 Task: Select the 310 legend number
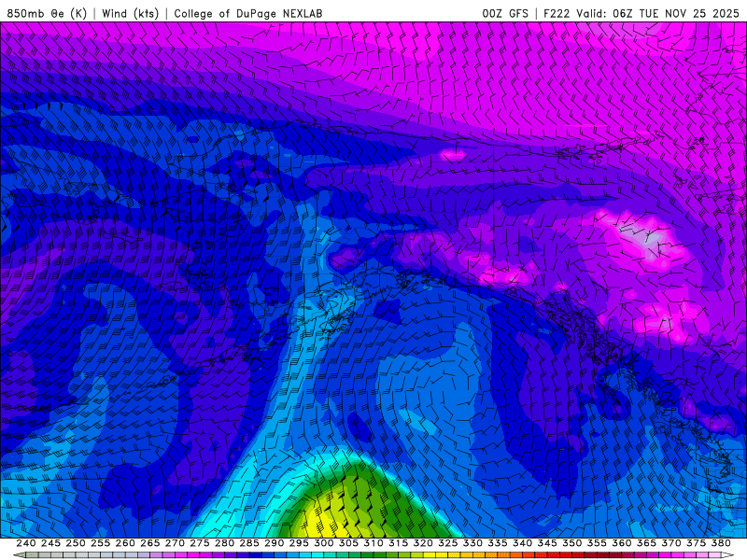[x=373, y=543]
